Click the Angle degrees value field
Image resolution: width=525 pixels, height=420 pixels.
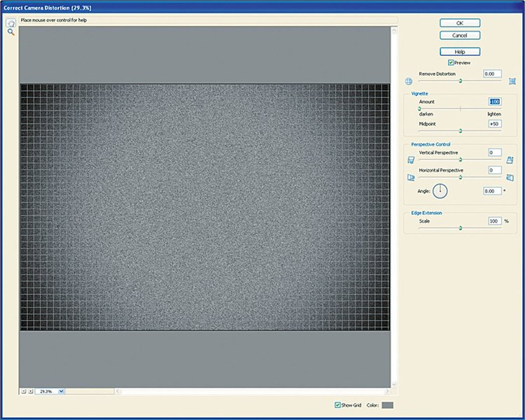pos(493,191)
